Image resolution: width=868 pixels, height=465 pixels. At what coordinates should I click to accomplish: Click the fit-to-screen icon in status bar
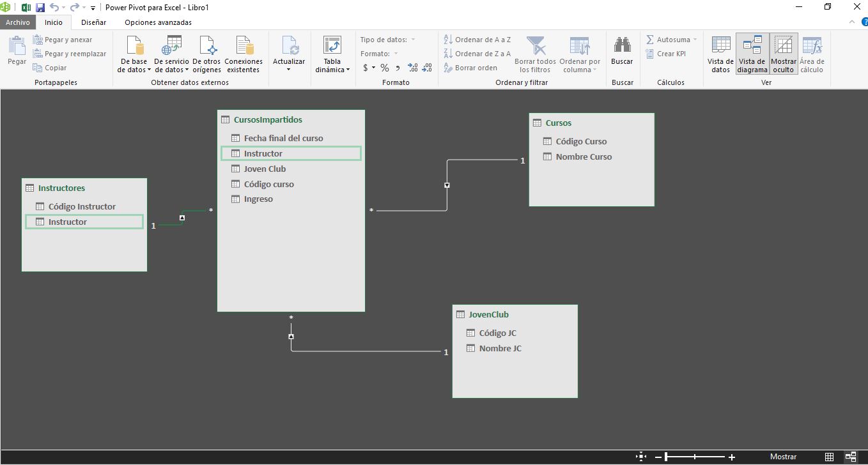641,457
